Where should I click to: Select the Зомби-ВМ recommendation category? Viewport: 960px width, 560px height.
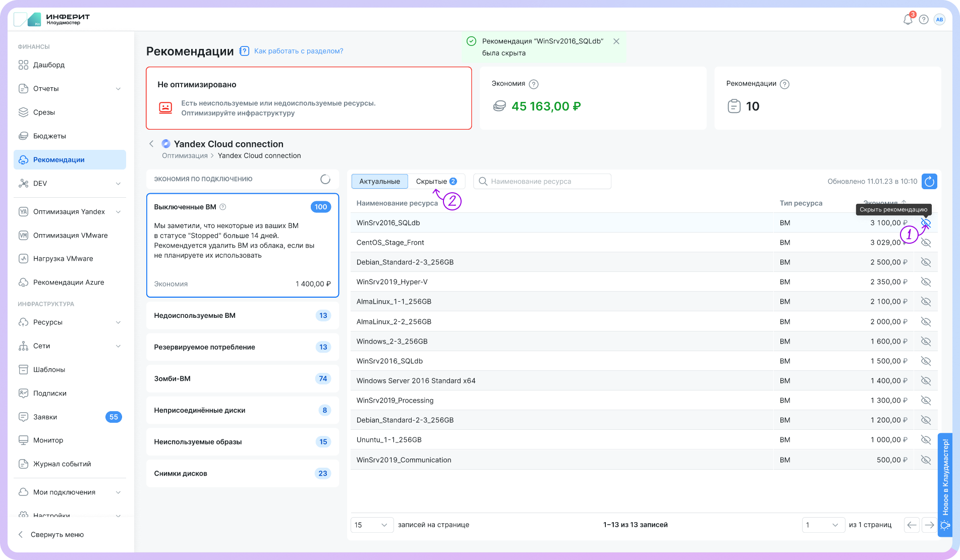[x=242, y=379]
